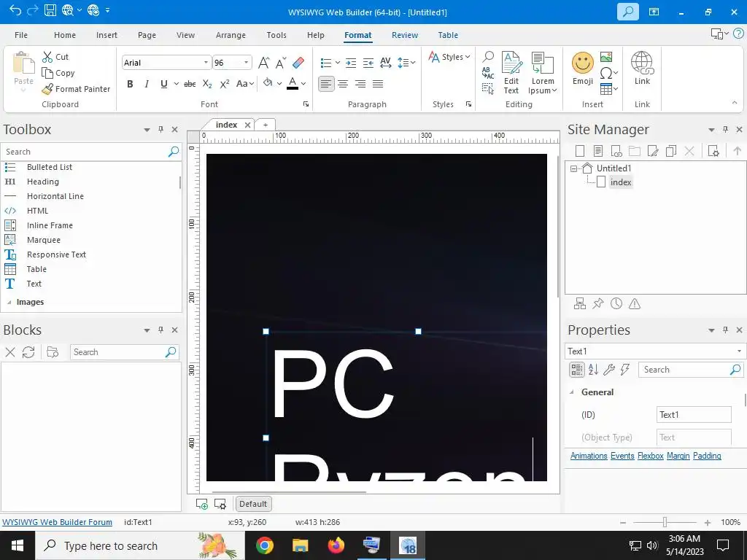This screenshot has height=560, width=747.
Task: Open the change case Aa dropdown
Action: (245, 84)
